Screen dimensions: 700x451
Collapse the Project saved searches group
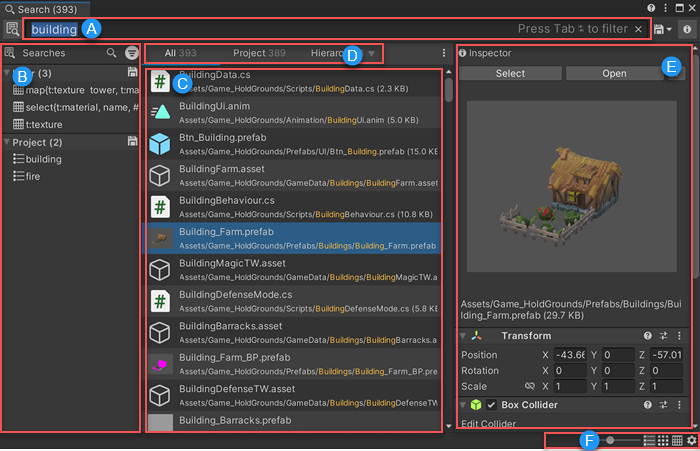pyautogui.click(x=8, y=142)
